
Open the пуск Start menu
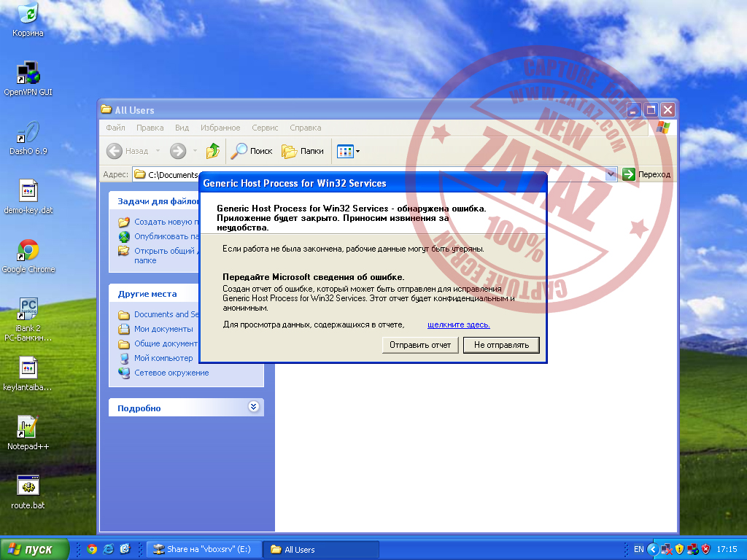(x=34, y=550)
